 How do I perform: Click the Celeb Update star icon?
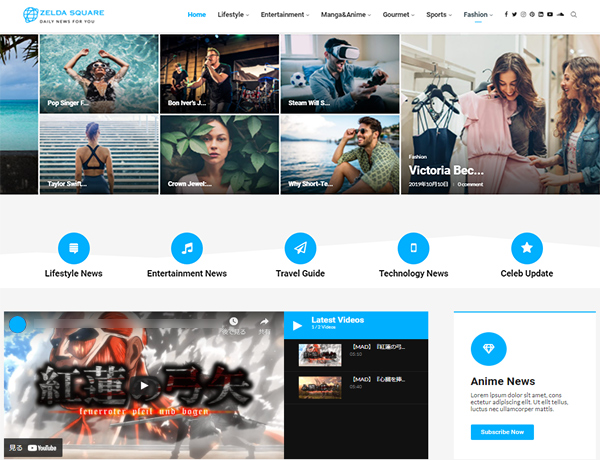click(x=527, y=247)
